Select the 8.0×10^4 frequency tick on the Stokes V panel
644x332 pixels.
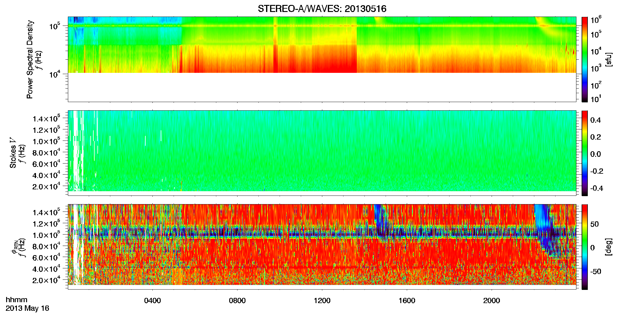(x=46, y=152)
